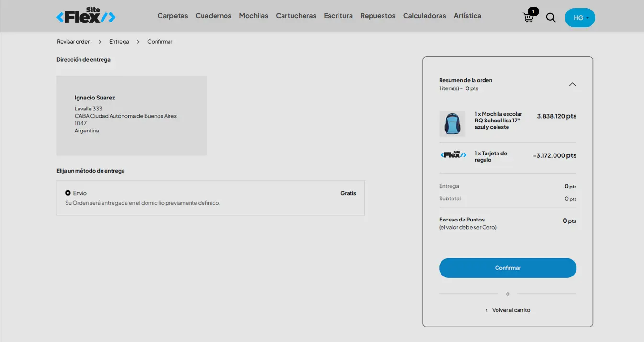Click the backpack product thumbnail
Image resolution: width=644 pixels, height=342 pixels.
tap(452, 124)
